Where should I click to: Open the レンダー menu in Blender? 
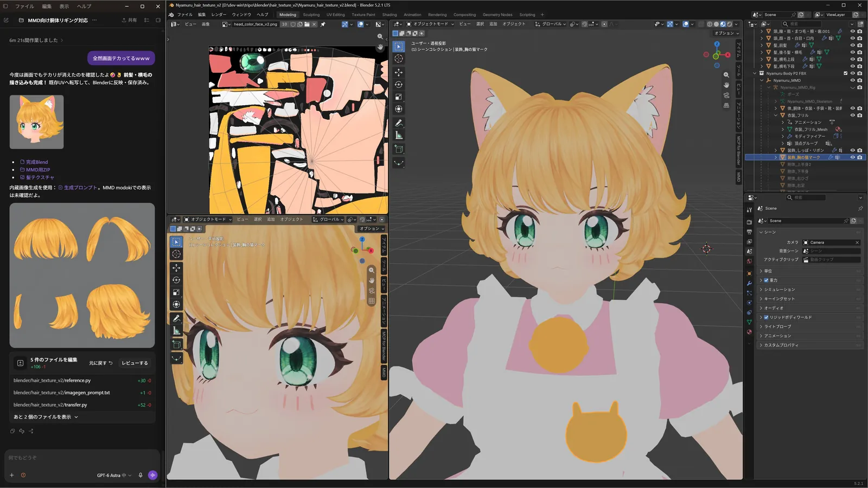tap(219, 15)
